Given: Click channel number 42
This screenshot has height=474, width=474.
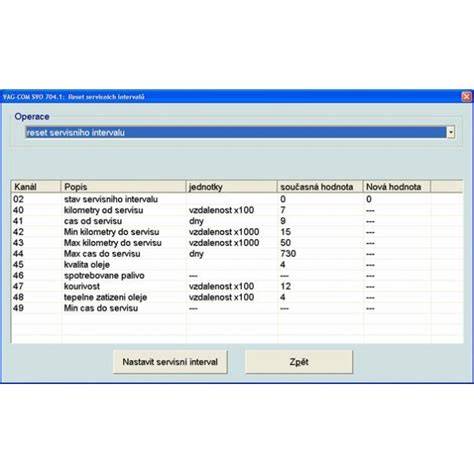Looking at the screenshot, I should (18, 232).
